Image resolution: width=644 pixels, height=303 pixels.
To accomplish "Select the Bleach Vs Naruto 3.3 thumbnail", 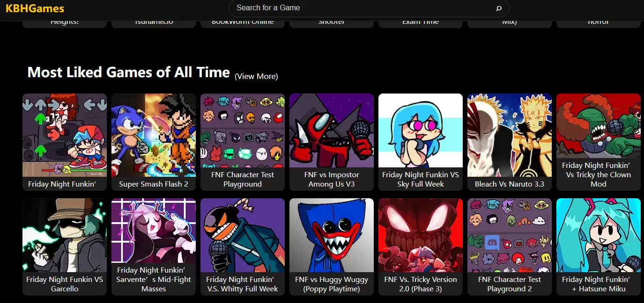I will (x=510, y=135).
